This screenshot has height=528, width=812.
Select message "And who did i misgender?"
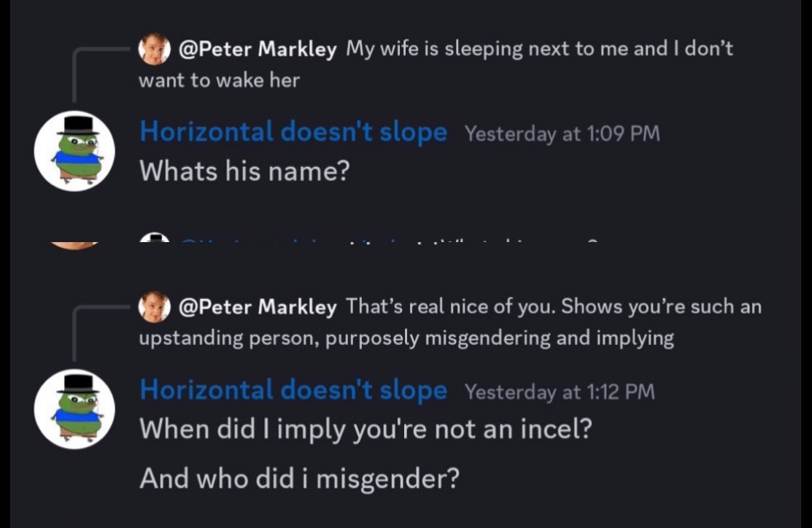point(299,478)
